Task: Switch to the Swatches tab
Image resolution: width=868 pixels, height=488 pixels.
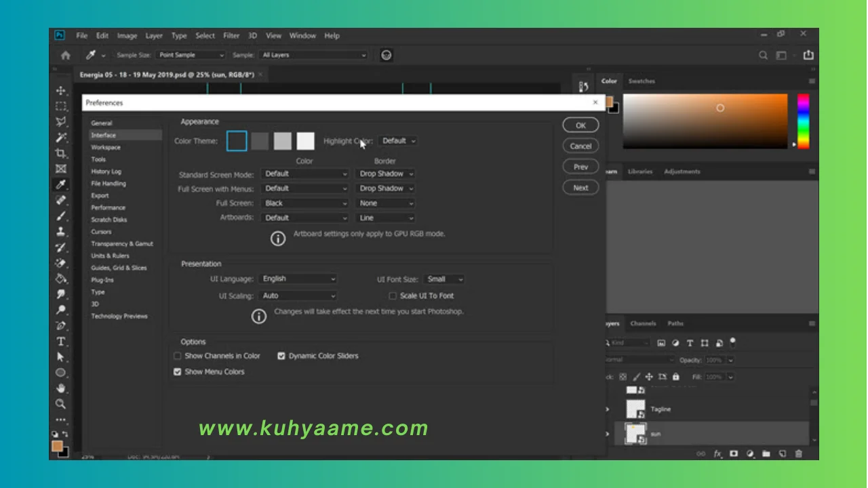Action: click(x=642, y=81)
